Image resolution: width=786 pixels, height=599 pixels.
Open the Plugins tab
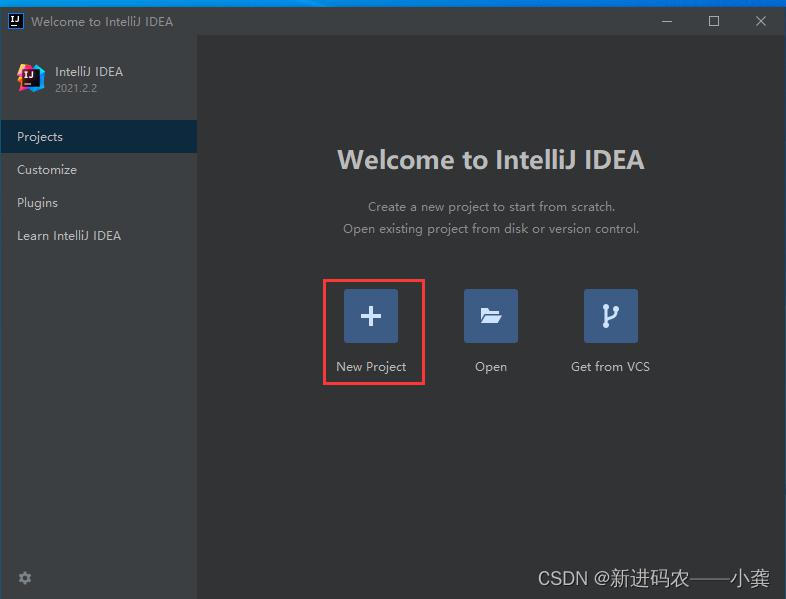pos(99,203)
